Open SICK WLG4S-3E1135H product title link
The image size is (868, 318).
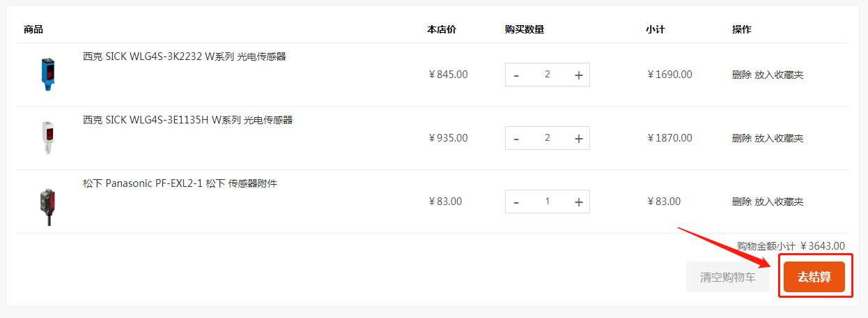click(187, 120)
